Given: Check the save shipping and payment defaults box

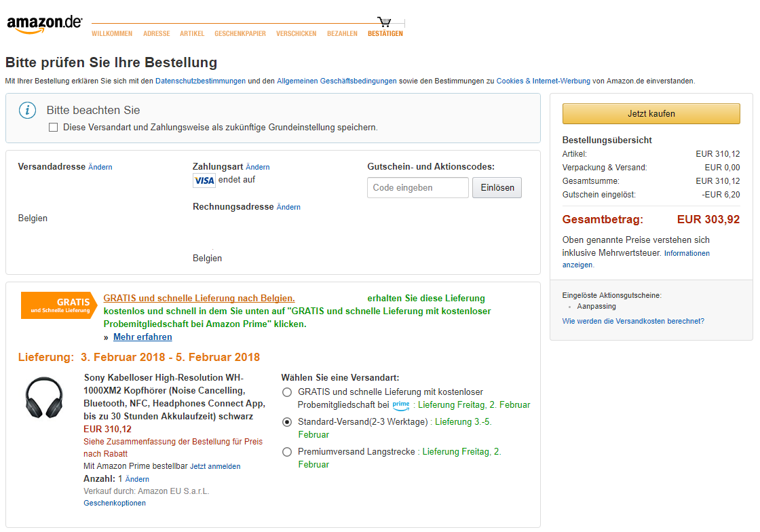Looking at the screenshot, I should click(54, 128).
